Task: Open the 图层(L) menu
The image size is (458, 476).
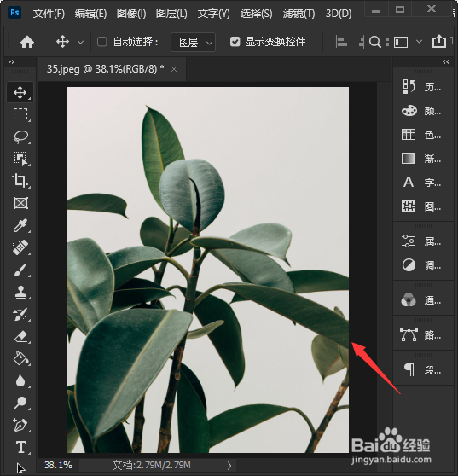Action: [x=171, y=14]
